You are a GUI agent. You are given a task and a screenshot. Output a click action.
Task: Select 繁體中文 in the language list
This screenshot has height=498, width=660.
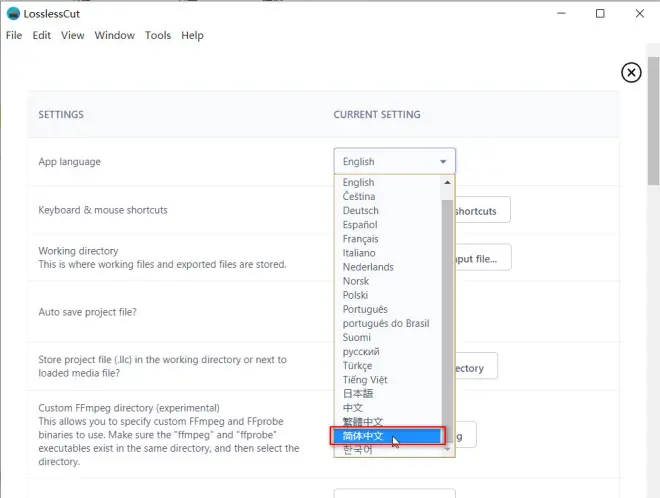(388, 421)
